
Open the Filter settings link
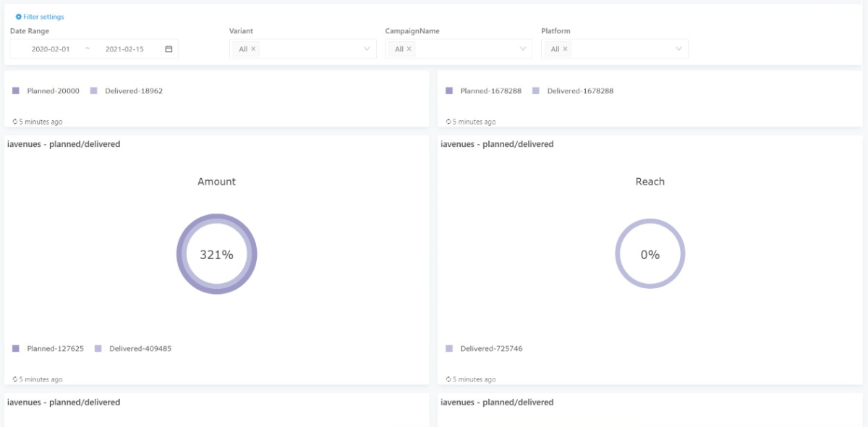43,17
